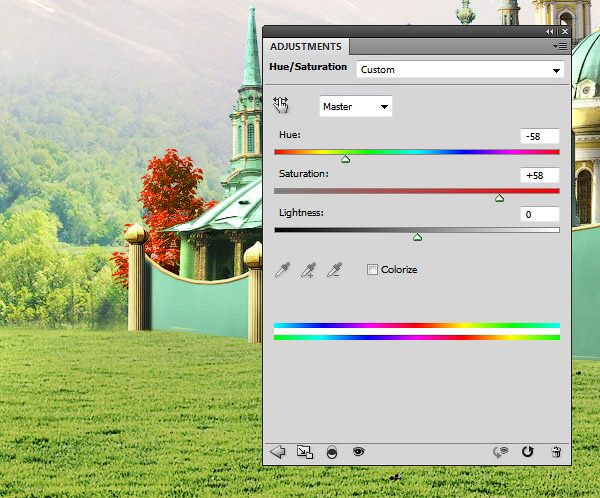Select the ADJUSTMENTS tab

[x=306, y=47]
